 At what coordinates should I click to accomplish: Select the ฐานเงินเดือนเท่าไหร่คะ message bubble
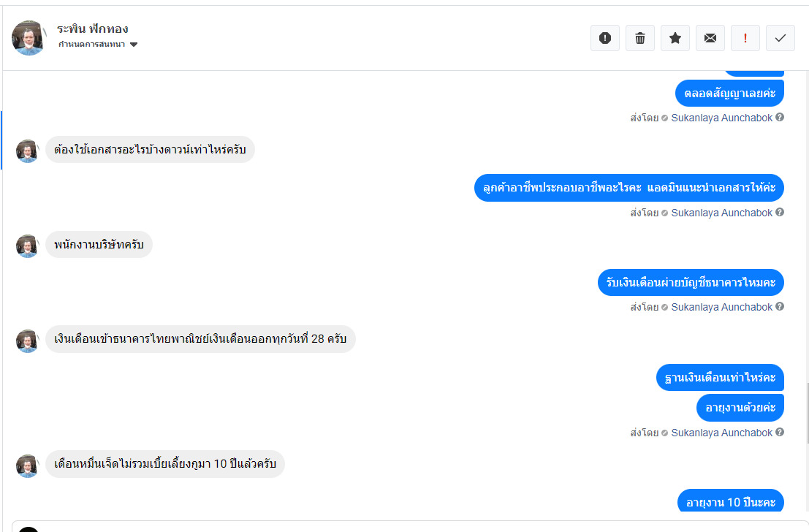click(x=720, y=379)
